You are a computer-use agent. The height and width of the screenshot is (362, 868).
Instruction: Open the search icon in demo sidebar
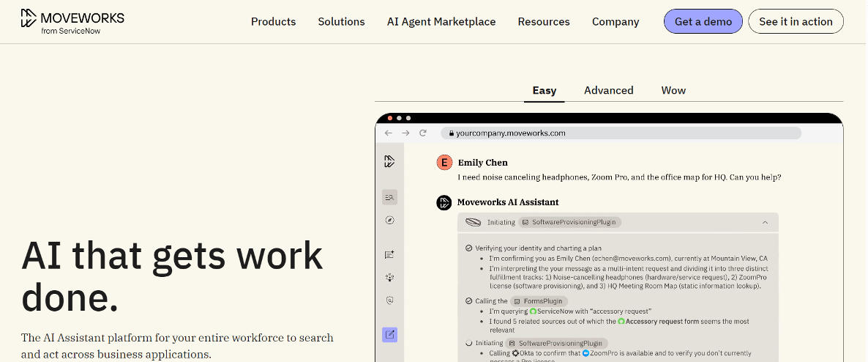click(x=389, y=197)
